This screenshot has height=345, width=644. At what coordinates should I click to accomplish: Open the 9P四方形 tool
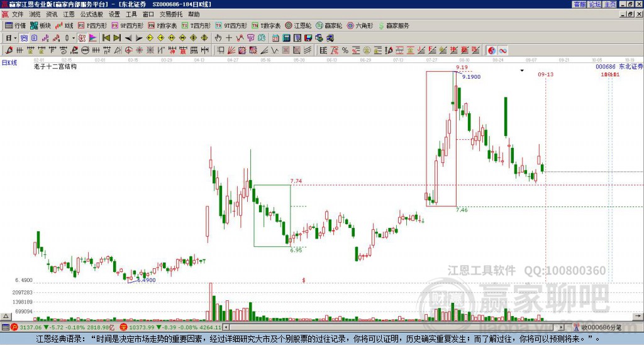click(127, 25)
